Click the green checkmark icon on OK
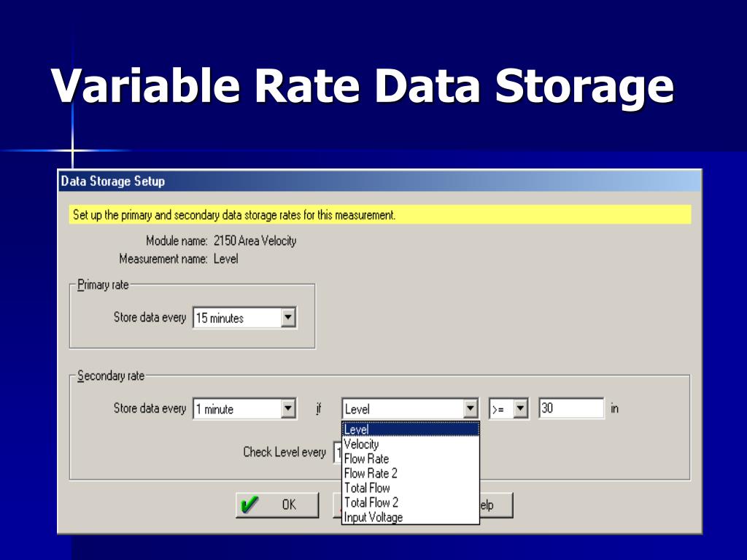This screenshot has height=560, width=747. pyautogui.click(x=249, y=505)
